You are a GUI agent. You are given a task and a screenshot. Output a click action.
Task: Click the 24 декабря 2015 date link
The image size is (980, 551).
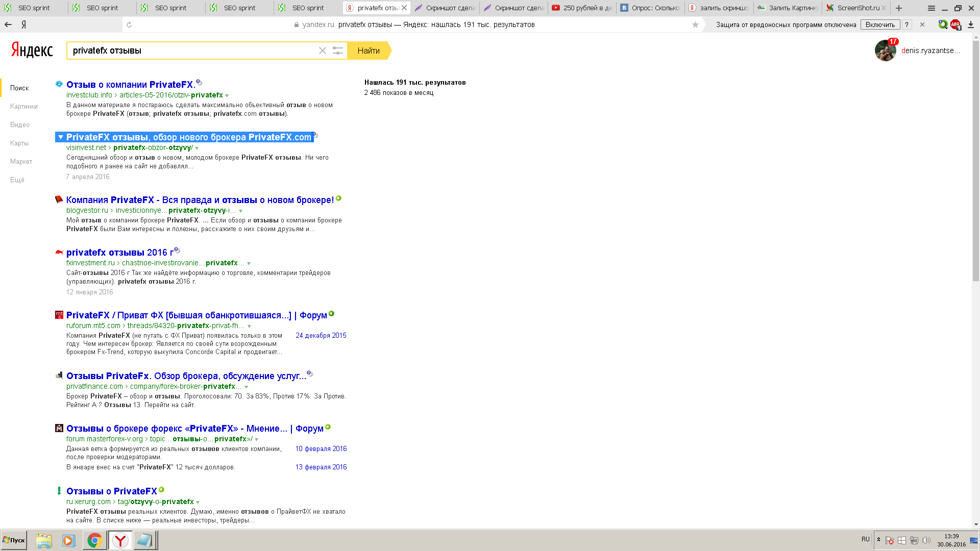tap(321, 335)
